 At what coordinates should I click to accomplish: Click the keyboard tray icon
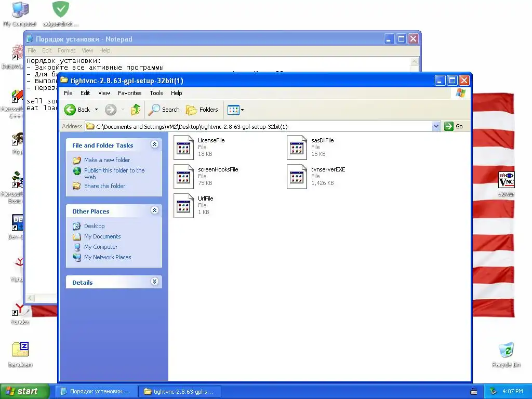pyautogui.click(x=474, y=392)
